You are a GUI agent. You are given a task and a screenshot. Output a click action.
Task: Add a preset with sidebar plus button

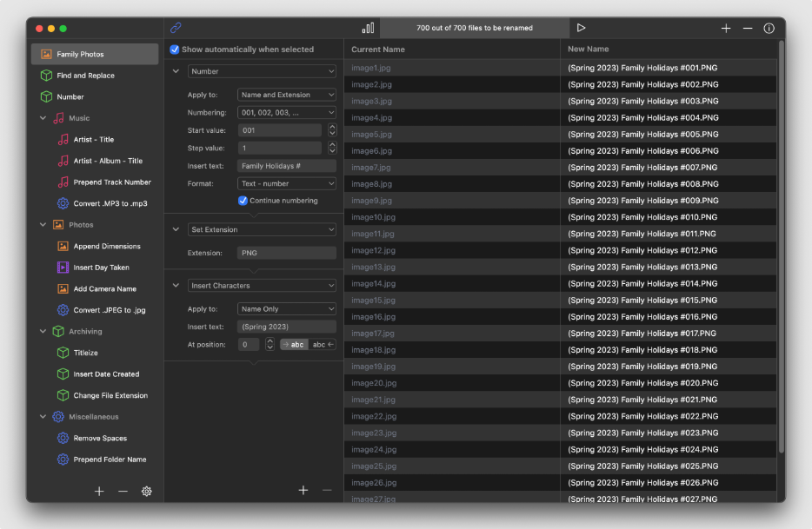[99, 492]
